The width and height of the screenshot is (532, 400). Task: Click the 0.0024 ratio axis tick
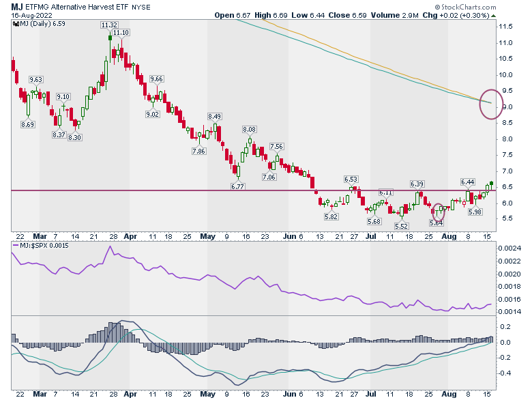[509, 248]
